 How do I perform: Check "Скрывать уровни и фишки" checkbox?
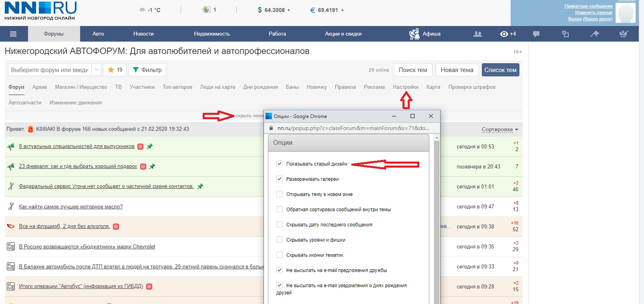[280, 240]
